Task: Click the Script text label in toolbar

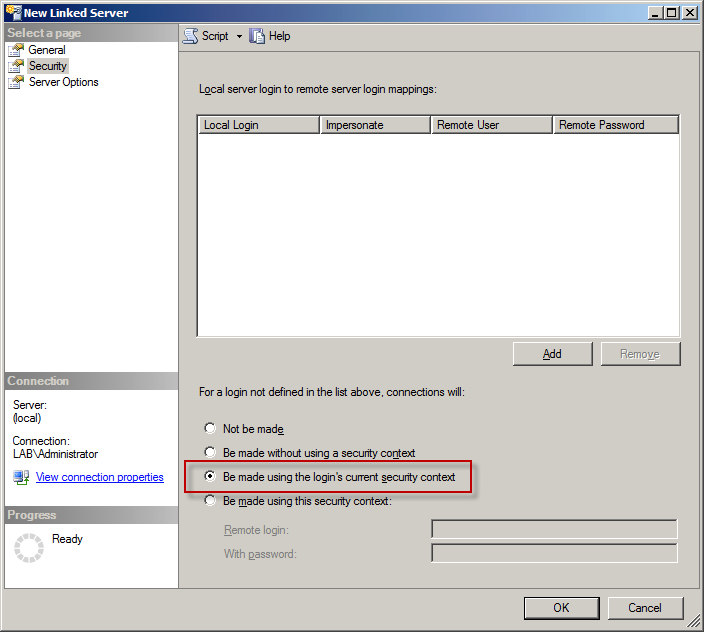Action: click(215, 36)
